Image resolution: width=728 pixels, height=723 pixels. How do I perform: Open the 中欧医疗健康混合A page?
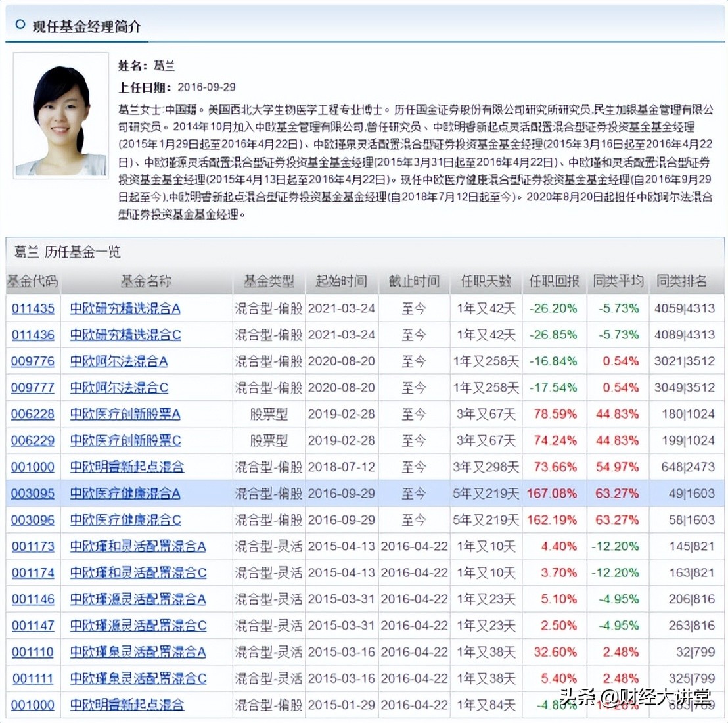[124, 493]
